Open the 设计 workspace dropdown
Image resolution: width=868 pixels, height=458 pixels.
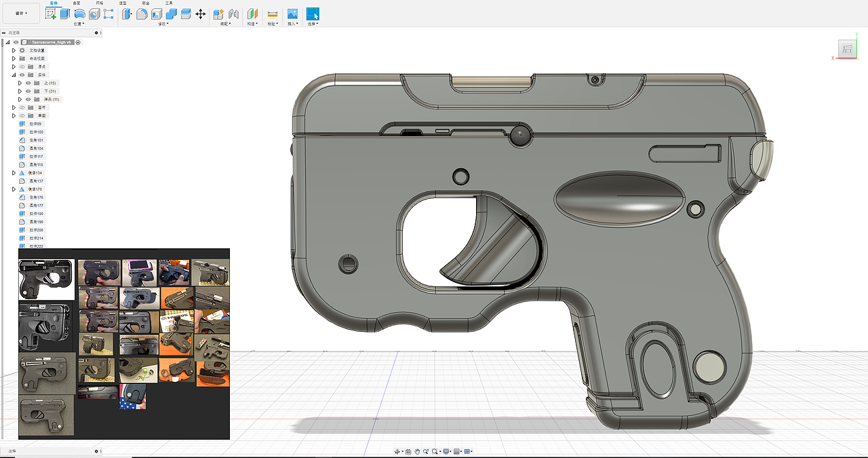point(21,13)
